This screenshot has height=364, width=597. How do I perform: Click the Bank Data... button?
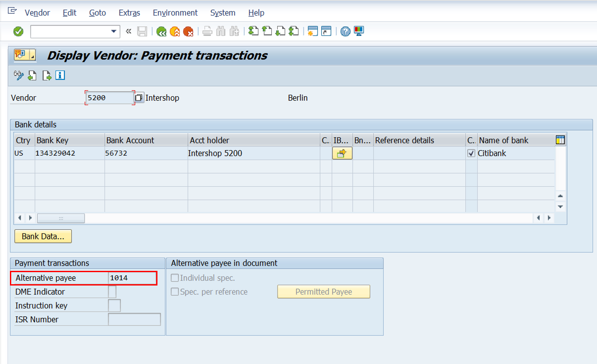tap(43, 236)
